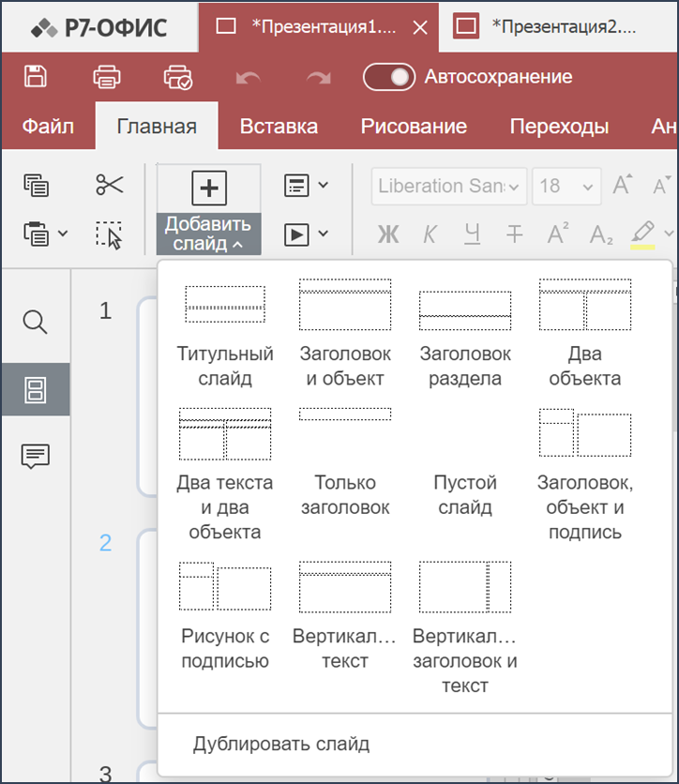Choose Заголовок, объект и подпись layout
The image size is (679, 784).
[585, 474]
